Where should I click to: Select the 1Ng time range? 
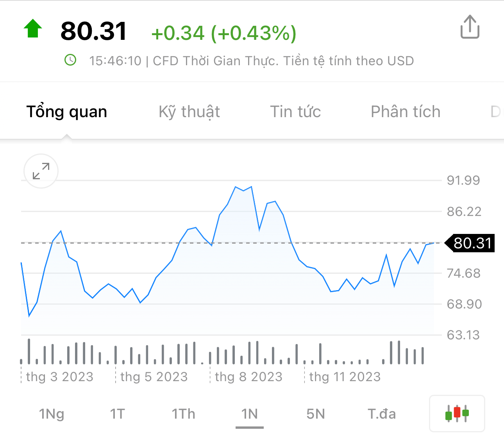click(52, 414)
